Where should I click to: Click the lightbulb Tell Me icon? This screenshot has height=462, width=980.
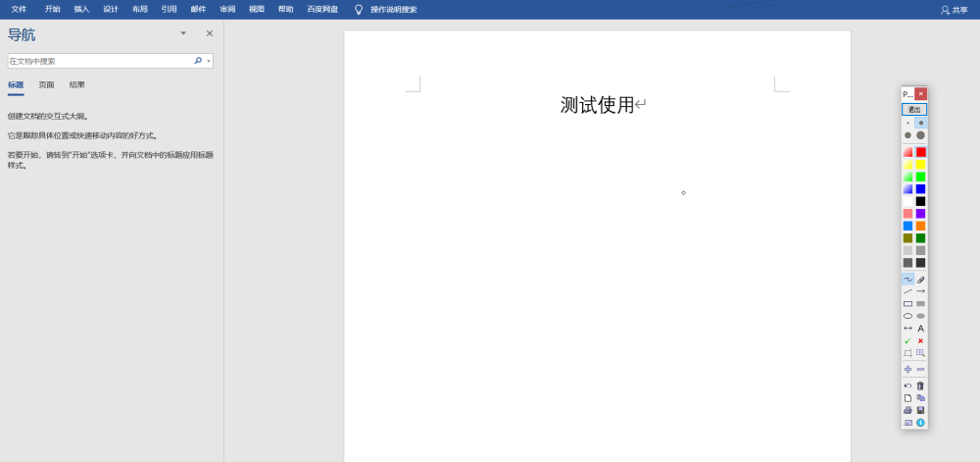359,10
